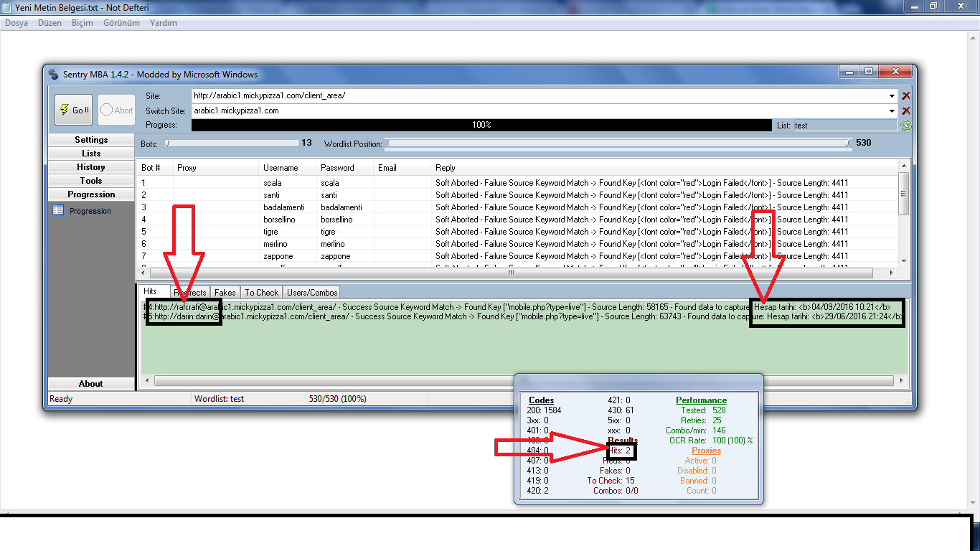Screen dimensions: 980x551
Task: Click the About button in the sidebar
Action: pos(91,384)
